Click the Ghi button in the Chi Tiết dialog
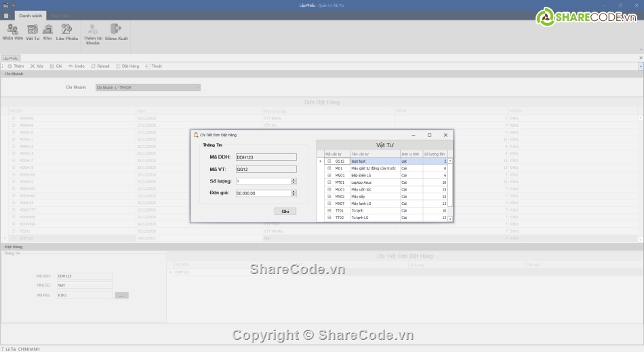 [x=285, y=211]
